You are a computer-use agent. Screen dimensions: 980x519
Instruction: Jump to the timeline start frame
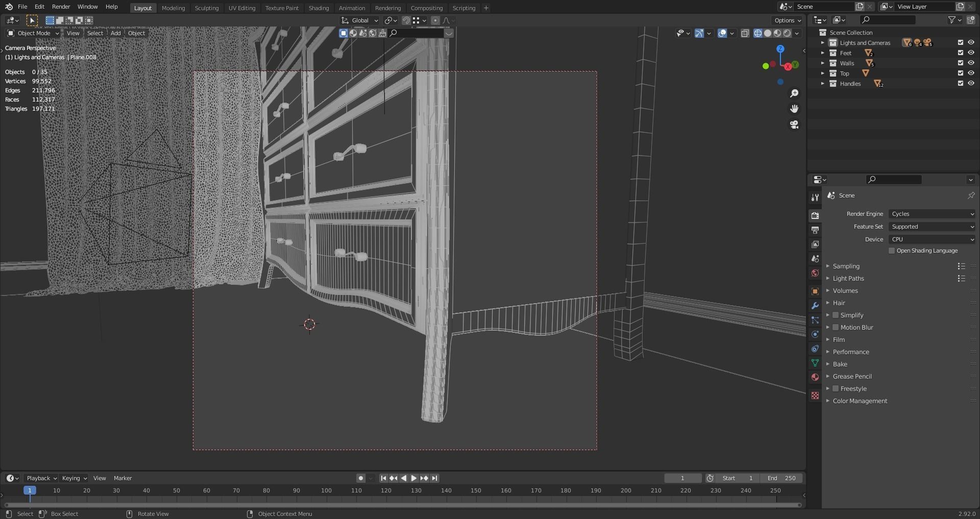(383, 478)
